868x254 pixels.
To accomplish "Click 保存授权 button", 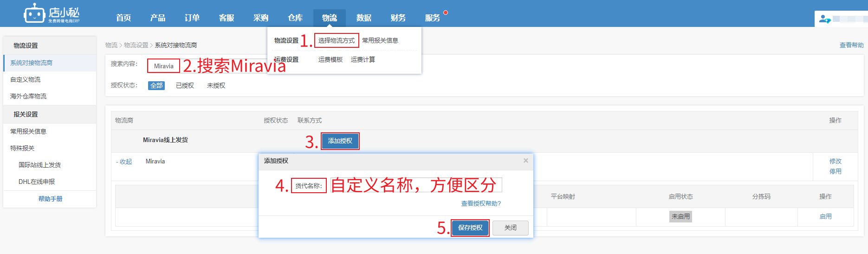I will click(470, 228).
